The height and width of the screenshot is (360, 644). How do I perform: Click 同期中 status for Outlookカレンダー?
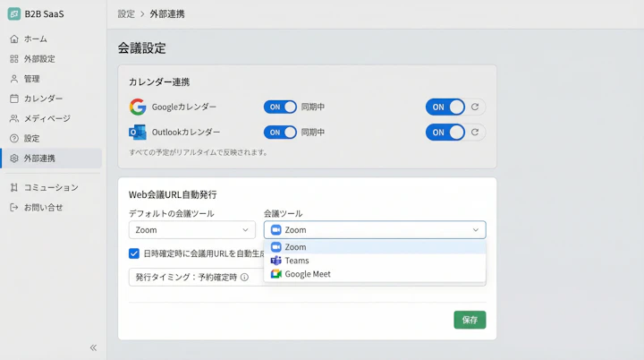click(313, 132)
